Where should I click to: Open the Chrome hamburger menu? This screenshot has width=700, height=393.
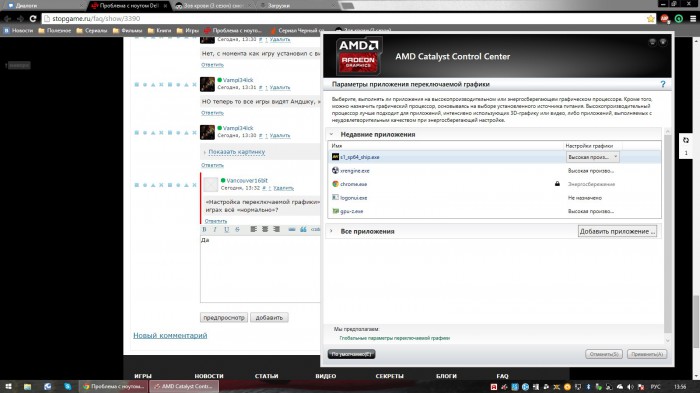[x=693, y=19]
